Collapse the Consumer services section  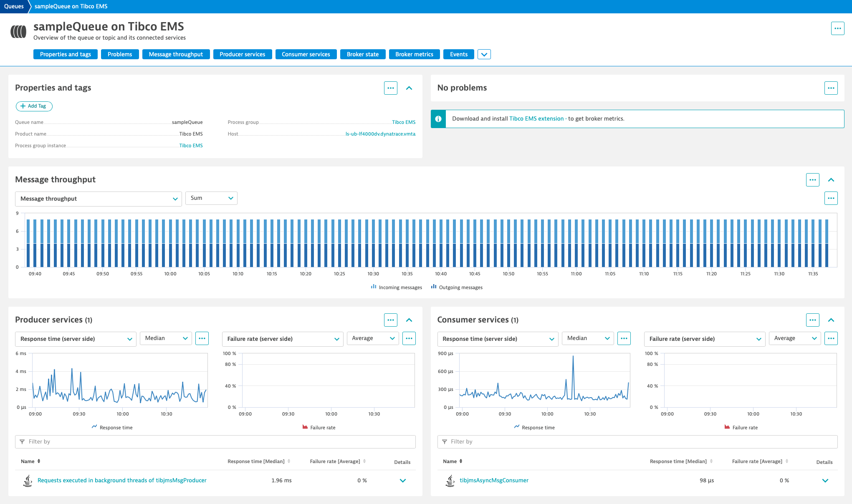click(x=831, y=320)
